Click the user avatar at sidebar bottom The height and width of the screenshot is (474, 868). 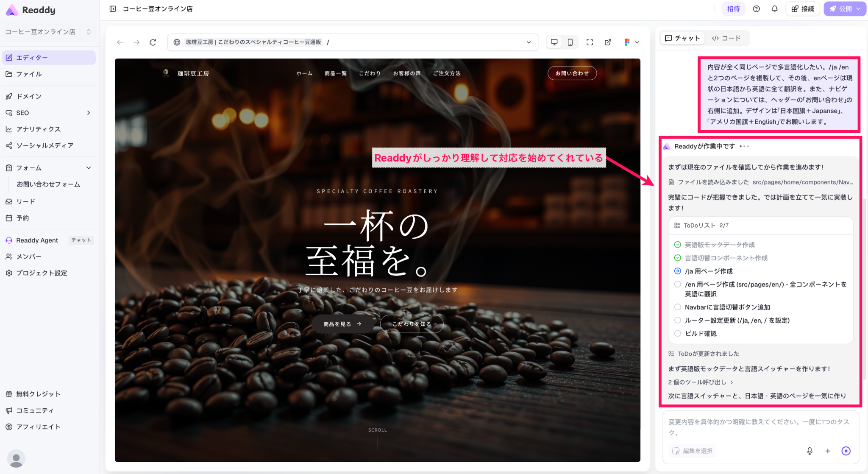16,458
